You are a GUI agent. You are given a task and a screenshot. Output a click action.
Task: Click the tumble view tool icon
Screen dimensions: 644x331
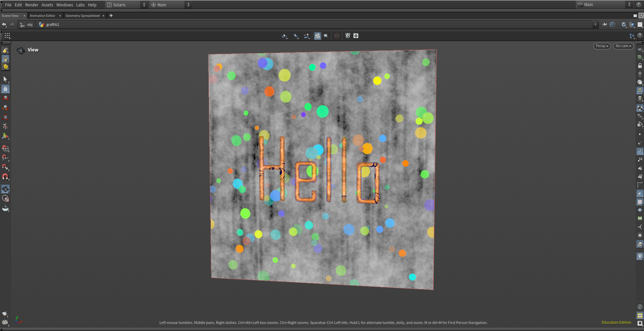point(285,36)
